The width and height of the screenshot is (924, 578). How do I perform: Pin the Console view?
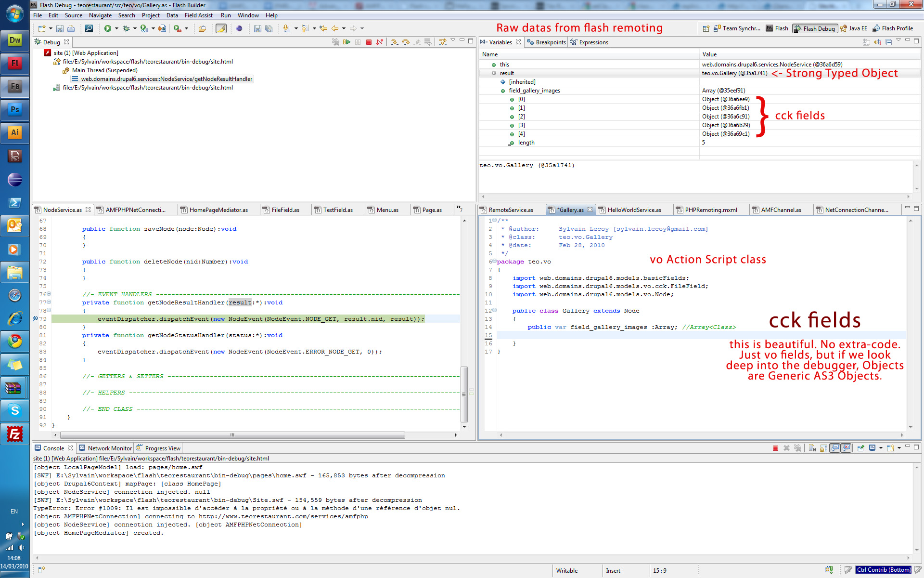(x=861, y=448)
